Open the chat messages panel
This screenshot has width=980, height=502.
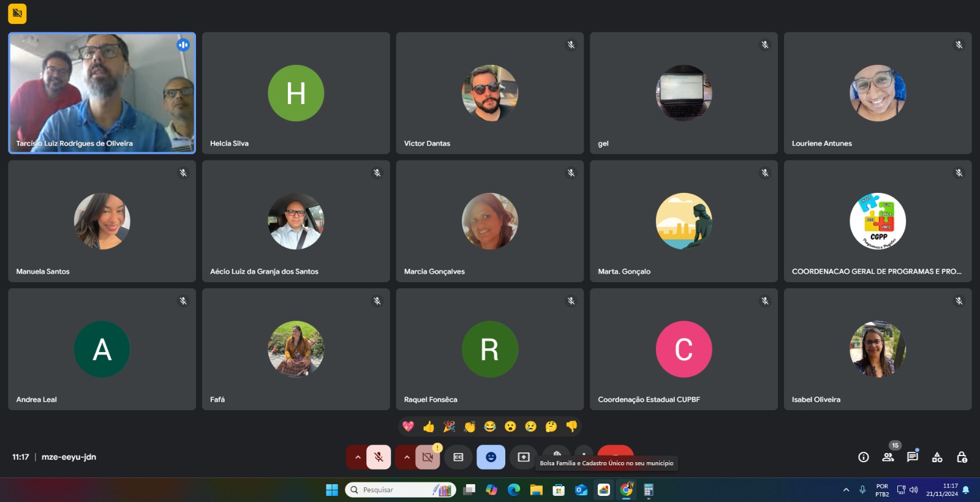(912, 457)
